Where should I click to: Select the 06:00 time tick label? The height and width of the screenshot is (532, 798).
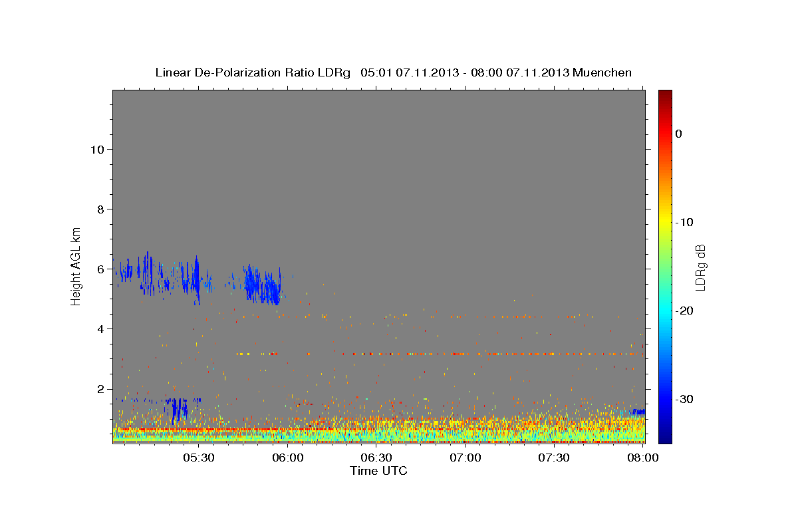click(288, 458)
